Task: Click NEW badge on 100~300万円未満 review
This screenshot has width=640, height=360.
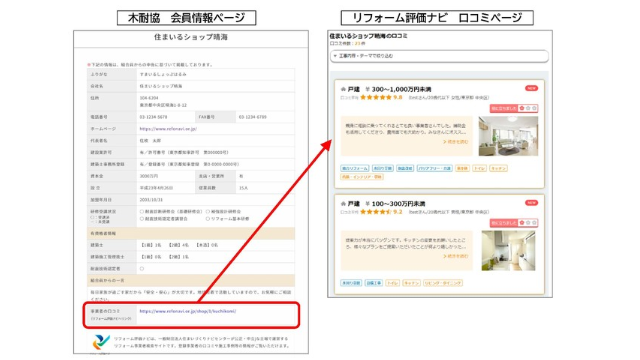Action: tap(531, 202)
